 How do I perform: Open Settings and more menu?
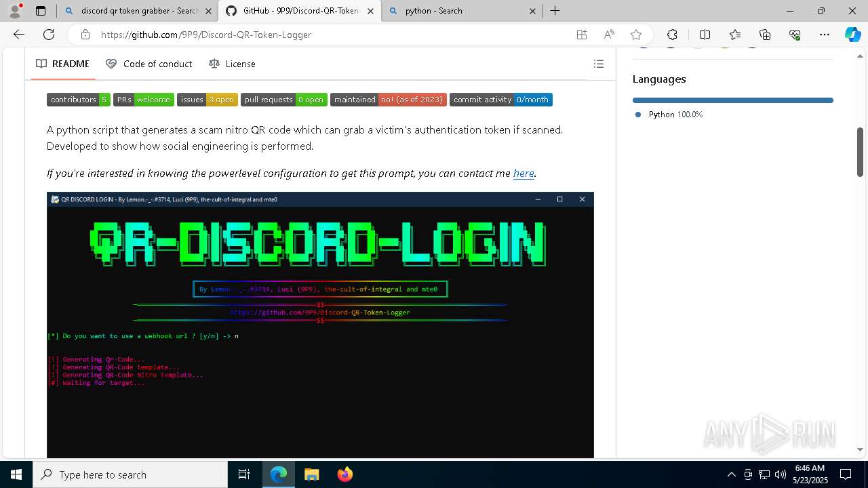(825, 35)
